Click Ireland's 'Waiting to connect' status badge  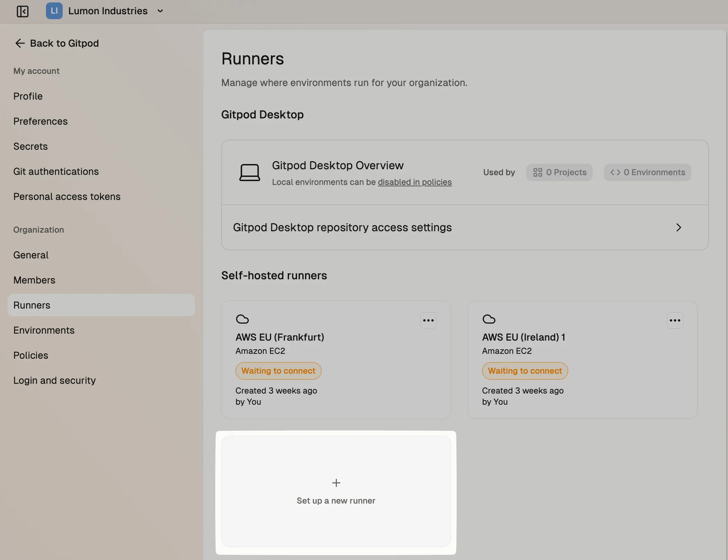click(525, 371)
